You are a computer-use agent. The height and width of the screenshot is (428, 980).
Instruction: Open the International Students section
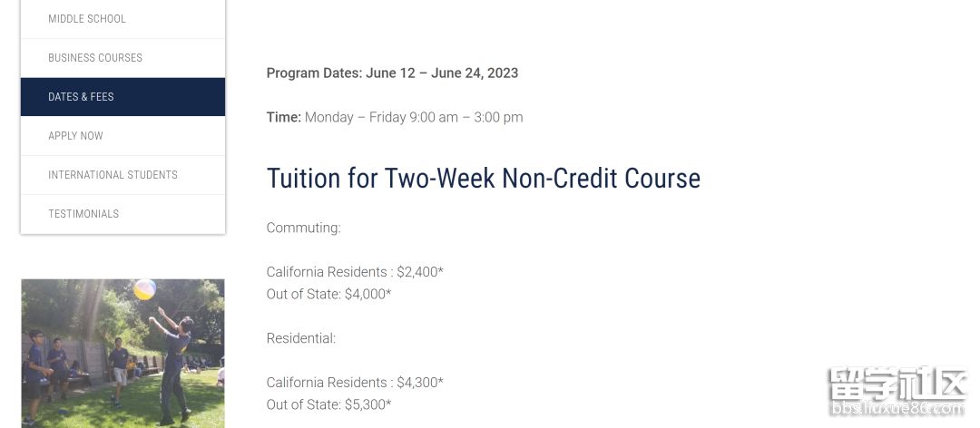coord(122,175)
